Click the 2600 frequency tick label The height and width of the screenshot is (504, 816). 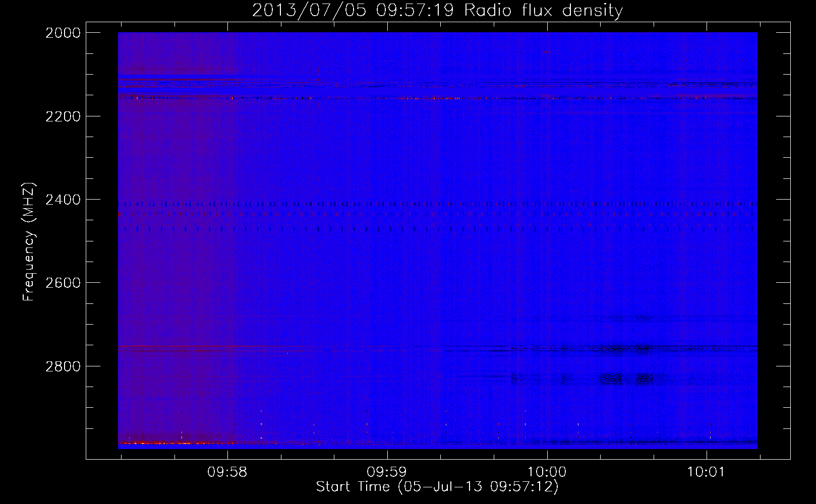[x=63, y=283]
